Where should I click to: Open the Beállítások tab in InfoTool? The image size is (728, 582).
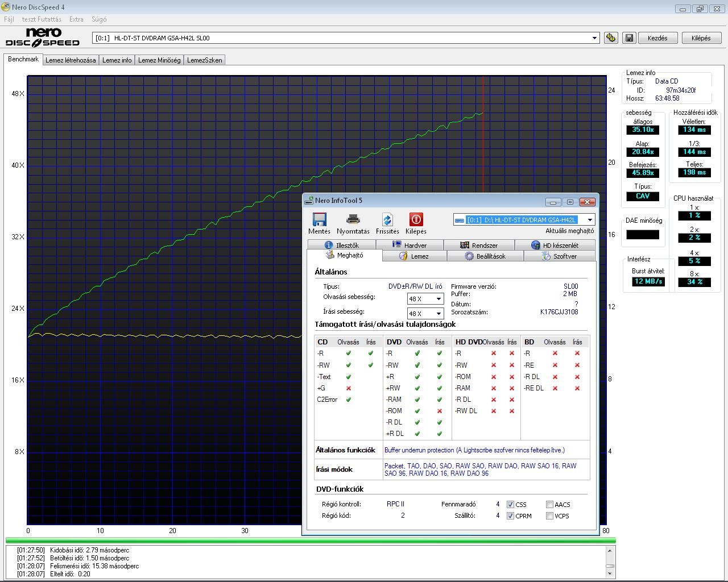click(x=485, y=256)
